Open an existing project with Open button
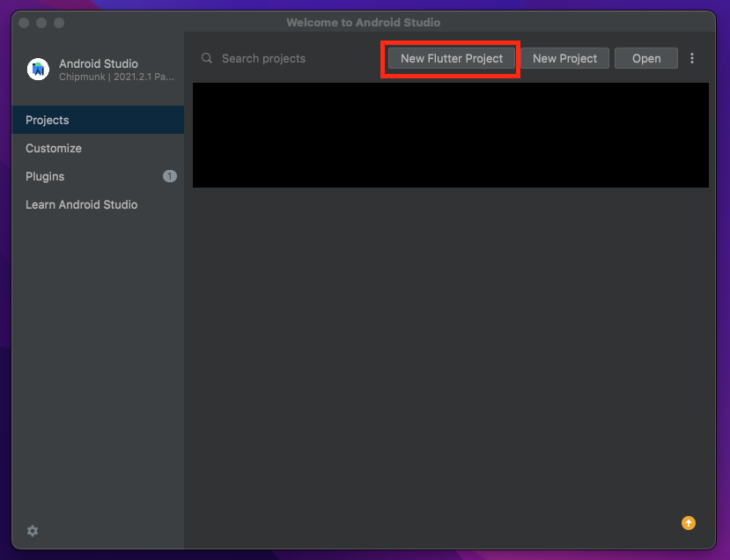The height and width of the screenshot is (560, 730). coord(646,59)
